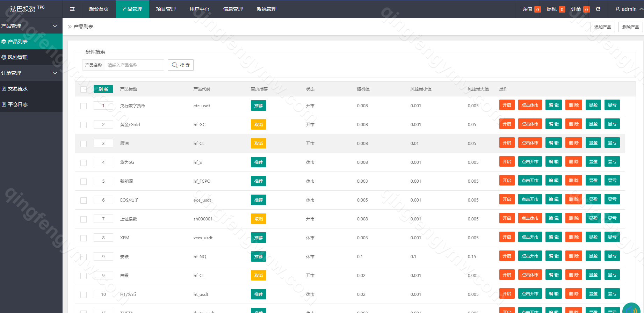
Task: Click the 产品列表 breadcrumb
Action: [84, 27]
